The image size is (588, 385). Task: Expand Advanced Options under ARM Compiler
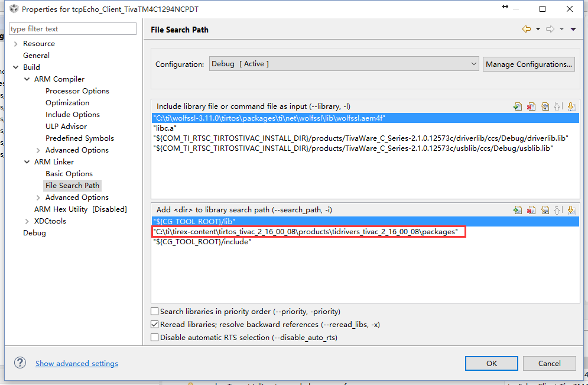click(x=38, y=150)
